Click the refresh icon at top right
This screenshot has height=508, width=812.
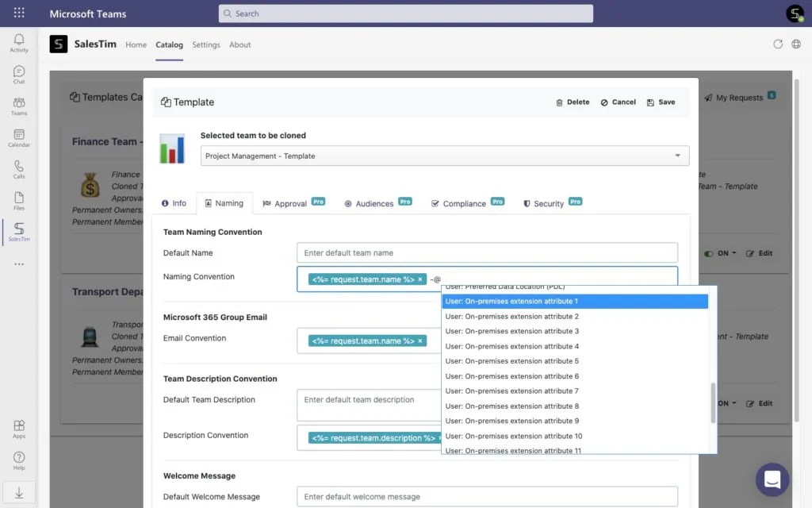(777, 44)
